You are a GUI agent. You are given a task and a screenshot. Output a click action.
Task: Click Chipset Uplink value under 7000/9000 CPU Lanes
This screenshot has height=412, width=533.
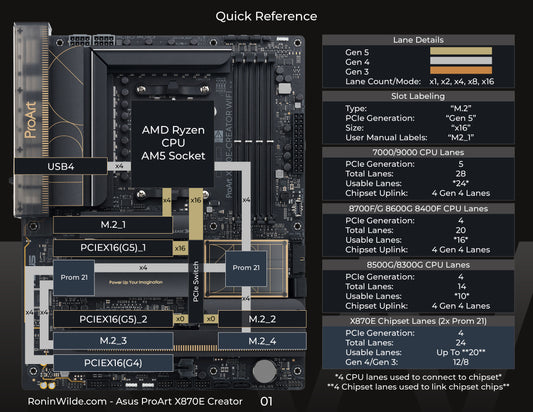pos(461,193)
